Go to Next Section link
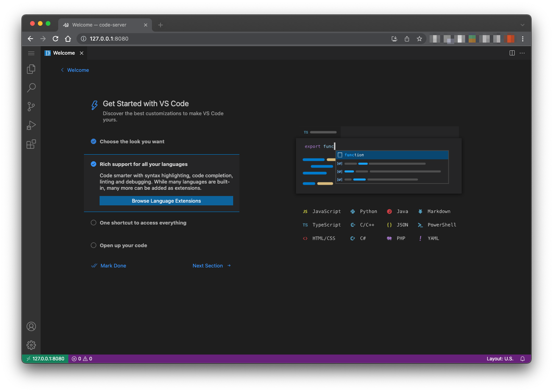Screen dimensions: 553x392 pyautogui.click(x=212, y=266)
